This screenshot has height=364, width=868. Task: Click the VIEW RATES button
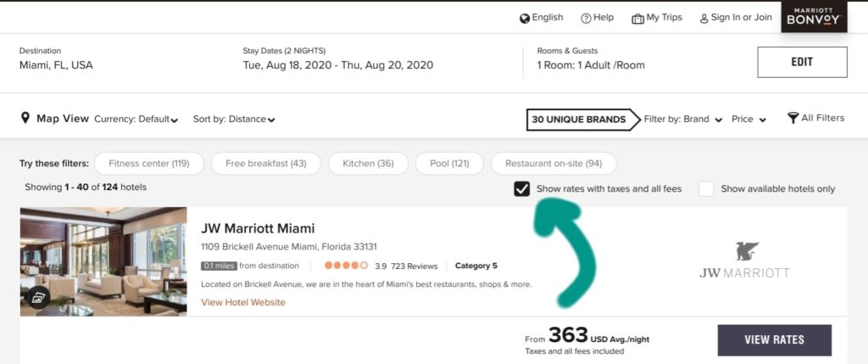coord(774,340)
